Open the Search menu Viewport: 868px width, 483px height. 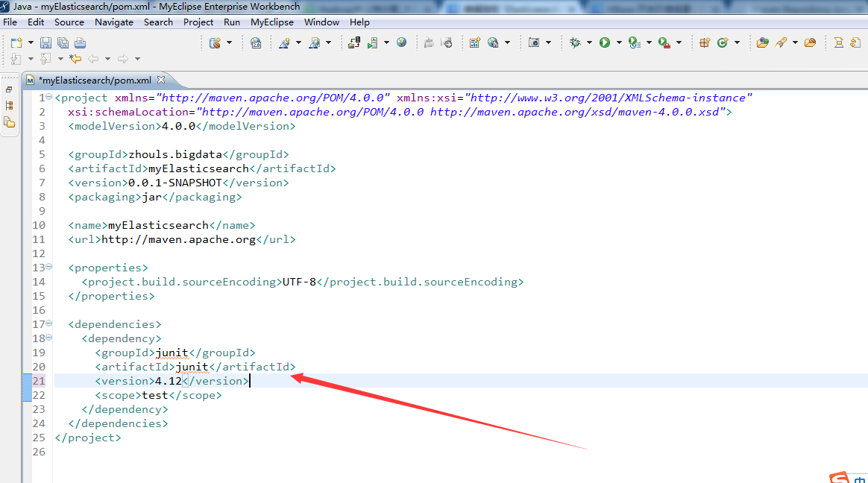click(158, 22)
